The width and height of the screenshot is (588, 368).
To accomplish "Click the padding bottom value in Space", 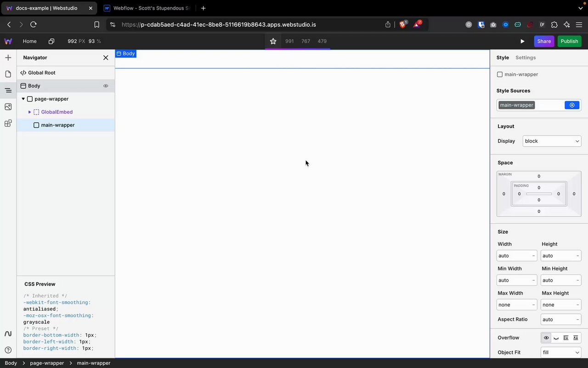I will [539, 200].
